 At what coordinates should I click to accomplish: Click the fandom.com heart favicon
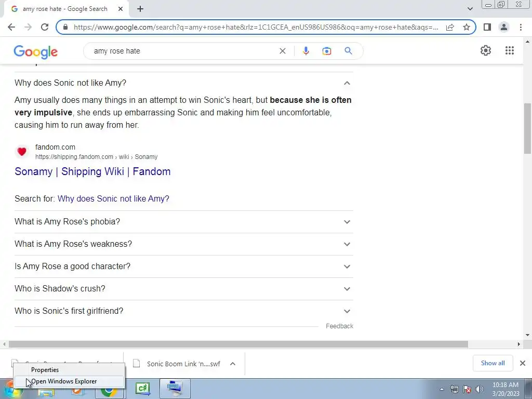coord(22,152)
